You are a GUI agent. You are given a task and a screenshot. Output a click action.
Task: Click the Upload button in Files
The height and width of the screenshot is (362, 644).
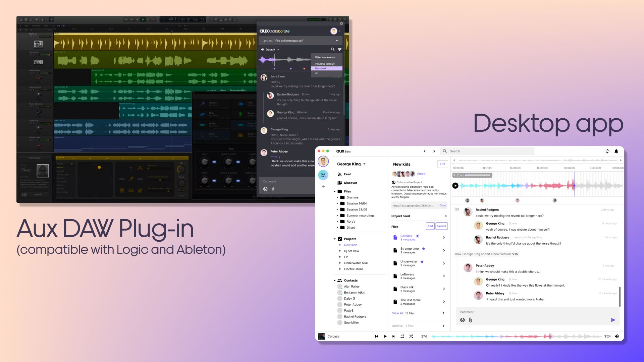point(442,226)
